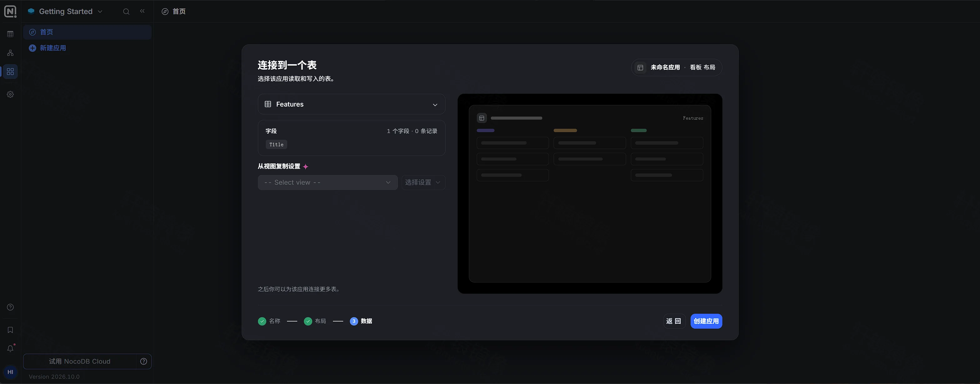Click the Version 2026.10.0 text

click(x=54, y=377)
